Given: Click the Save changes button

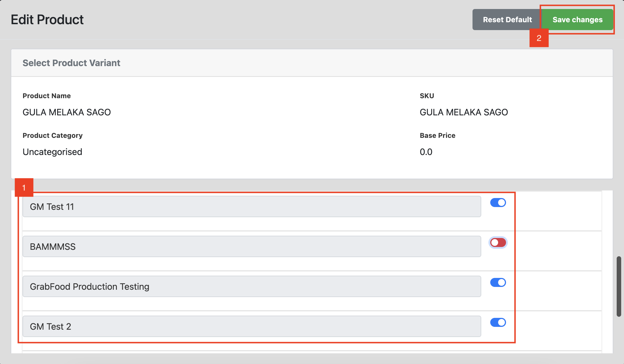Looking at the screenshot, I should 577,20.
